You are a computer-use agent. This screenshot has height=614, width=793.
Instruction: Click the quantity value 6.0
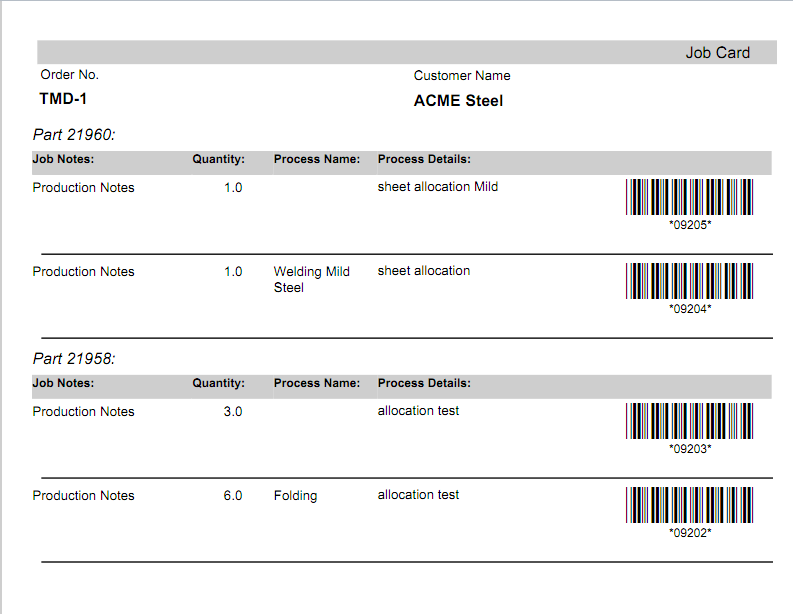coord(232,496)
